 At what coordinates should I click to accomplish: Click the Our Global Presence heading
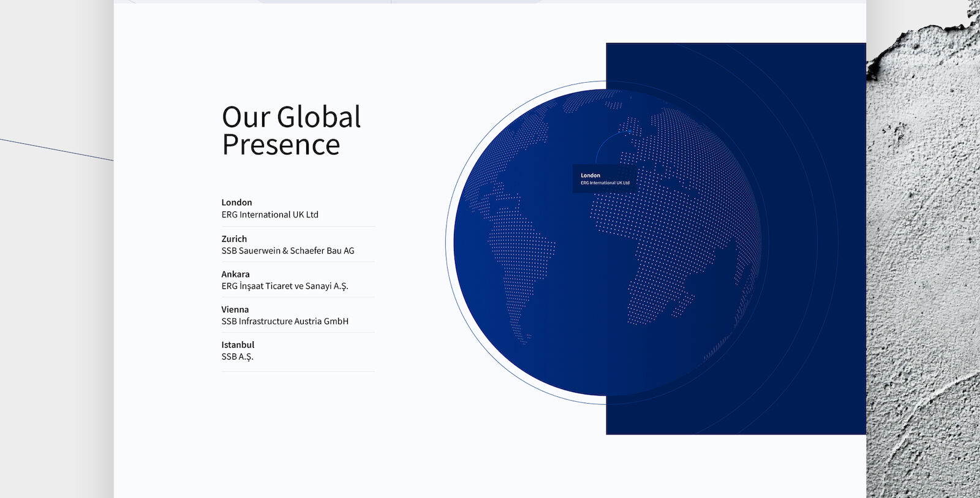click(291, 130)
